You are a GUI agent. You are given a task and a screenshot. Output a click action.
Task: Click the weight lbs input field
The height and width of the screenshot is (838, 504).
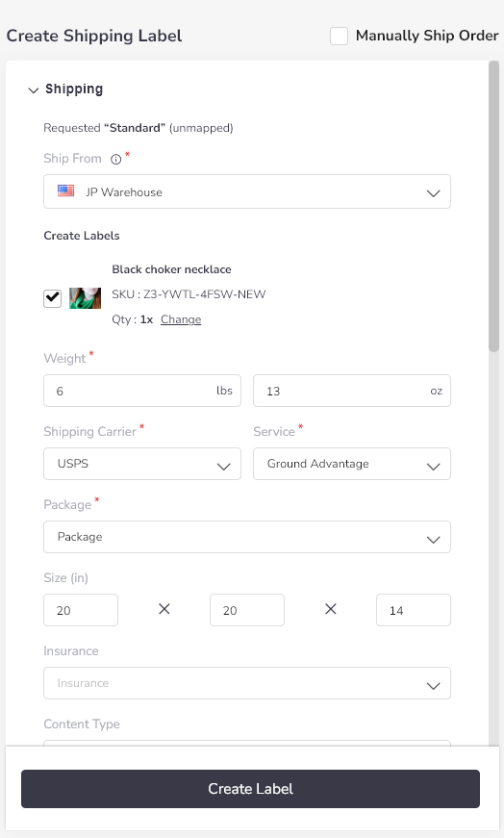coord(142,391)
